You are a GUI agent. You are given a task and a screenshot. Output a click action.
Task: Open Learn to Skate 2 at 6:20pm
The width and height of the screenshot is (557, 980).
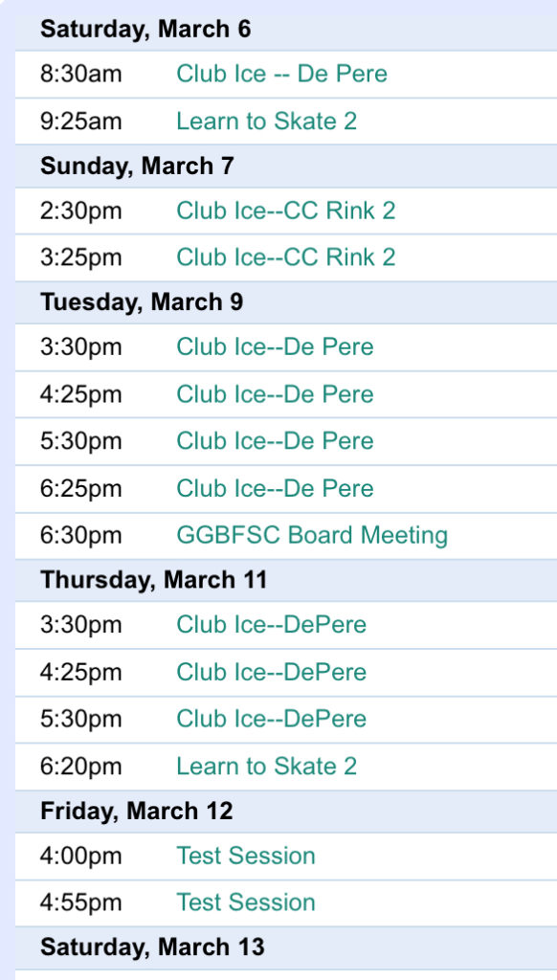[266, 766]
